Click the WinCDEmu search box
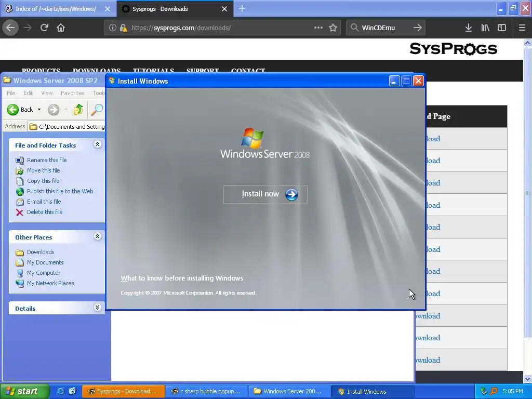Screen dimensions: 532x399 click(385, 28)
